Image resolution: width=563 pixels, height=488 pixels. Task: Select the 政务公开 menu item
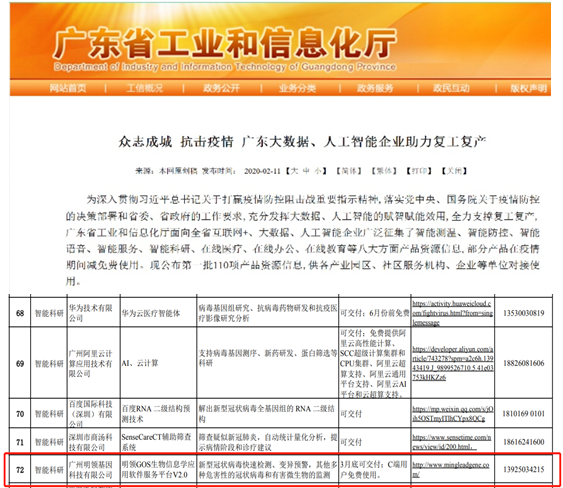pyautogui.click(x=222, y=88)
